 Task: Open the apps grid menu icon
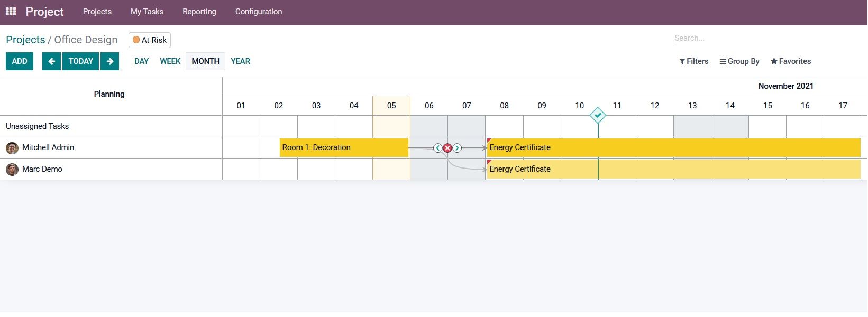click(x=11, y=11)
